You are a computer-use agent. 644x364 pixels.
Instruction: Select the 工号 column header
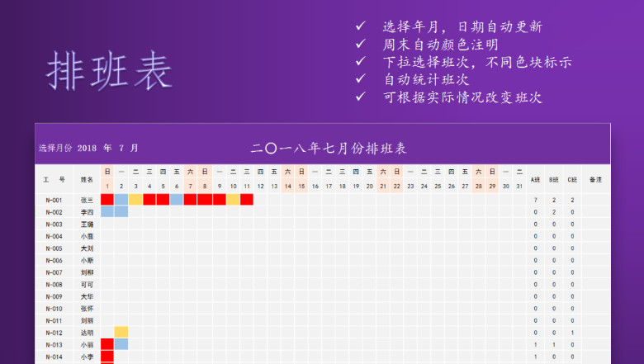(x=54, y=179)
